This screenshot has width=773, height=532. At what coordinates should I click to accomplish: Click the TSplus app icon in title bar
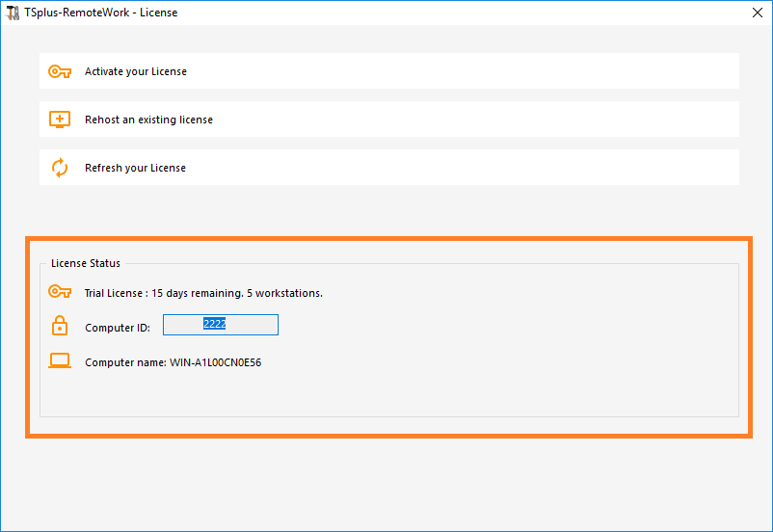[x=13, y=13]
